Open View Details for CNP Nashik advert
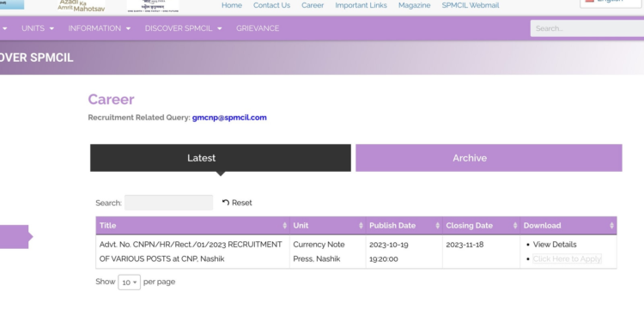 tap(555, 245)
